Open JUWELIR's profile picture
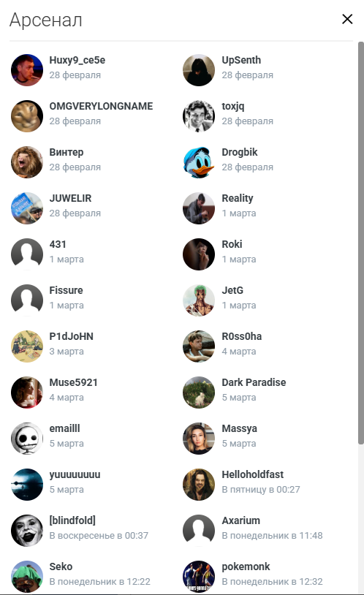364x595 pixels. click(26, 208)
